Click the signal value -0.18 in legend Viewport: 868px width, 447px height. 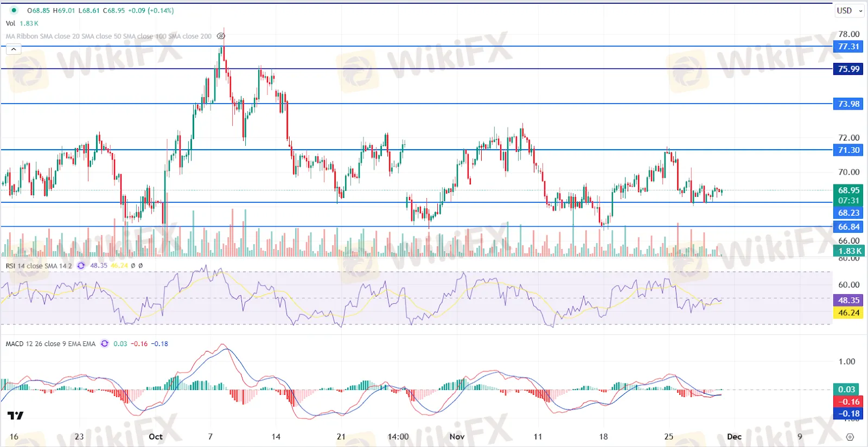coord(159,343)
